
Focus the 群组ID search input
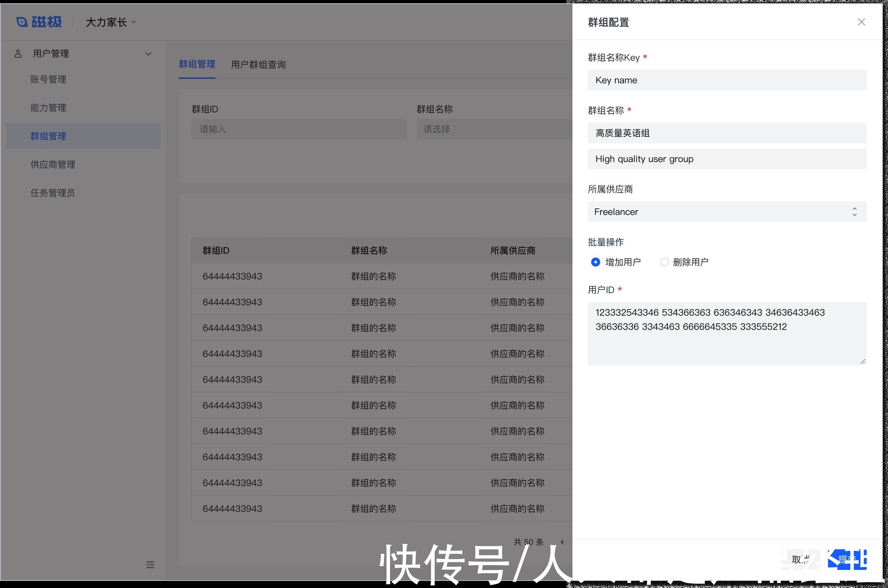(x=299, y=129)
